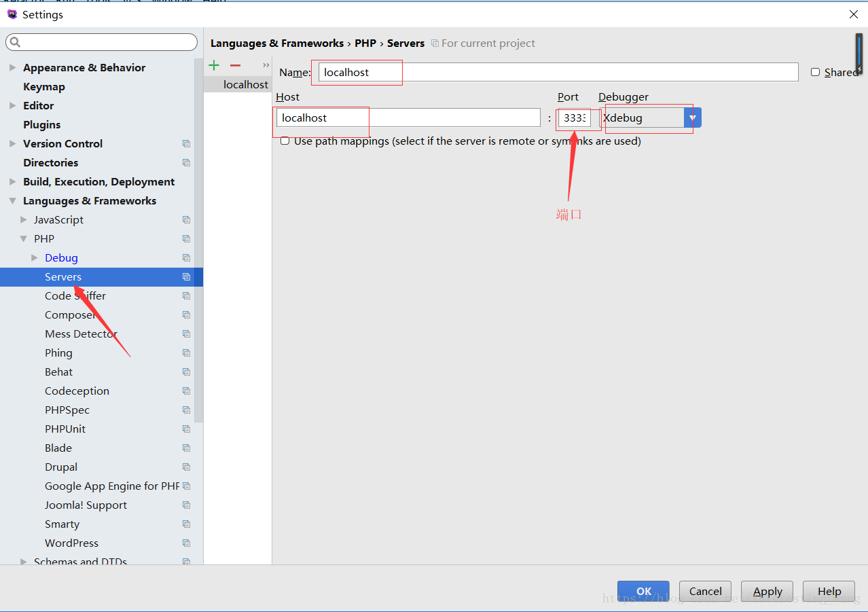Select the localhost server in the list

(x=238, y=84)
